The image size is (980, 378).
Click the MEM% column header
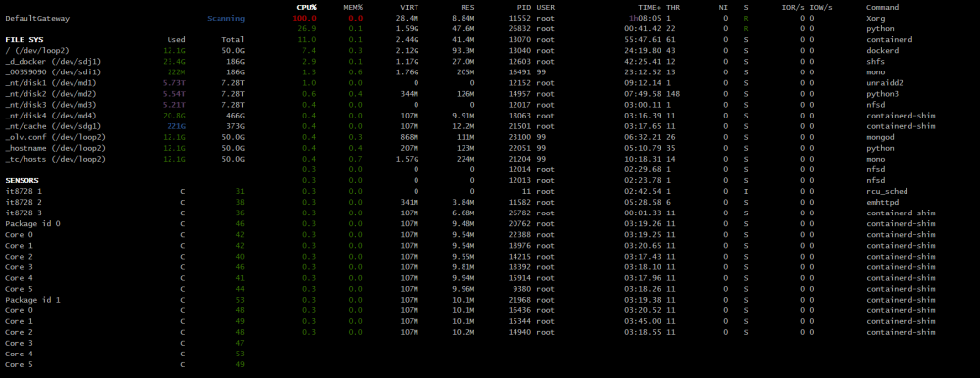(x=353, y=8)
